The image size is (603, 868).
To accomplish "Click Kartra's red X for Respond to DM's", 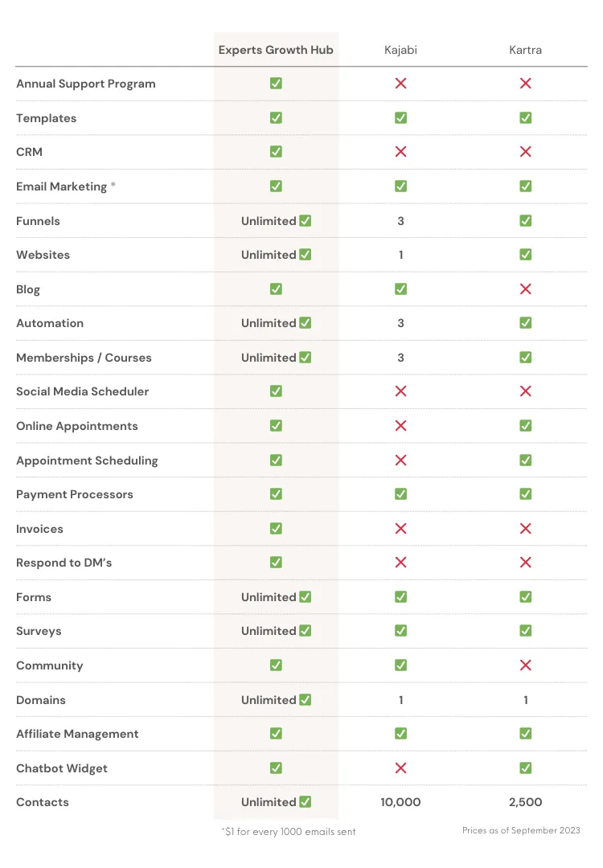I will pos(526,563).
